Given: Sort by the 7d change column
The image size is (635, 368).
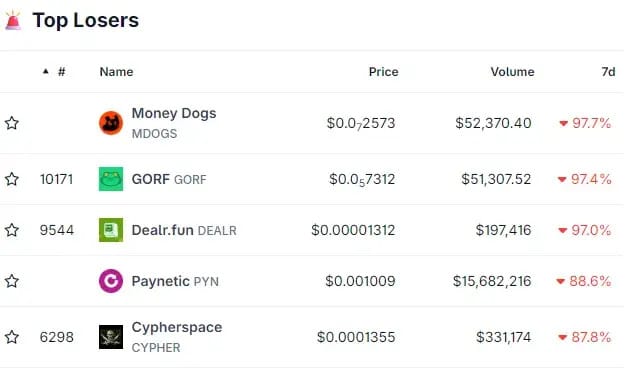Looking at the screenshot, I should (x=608, y=72).
